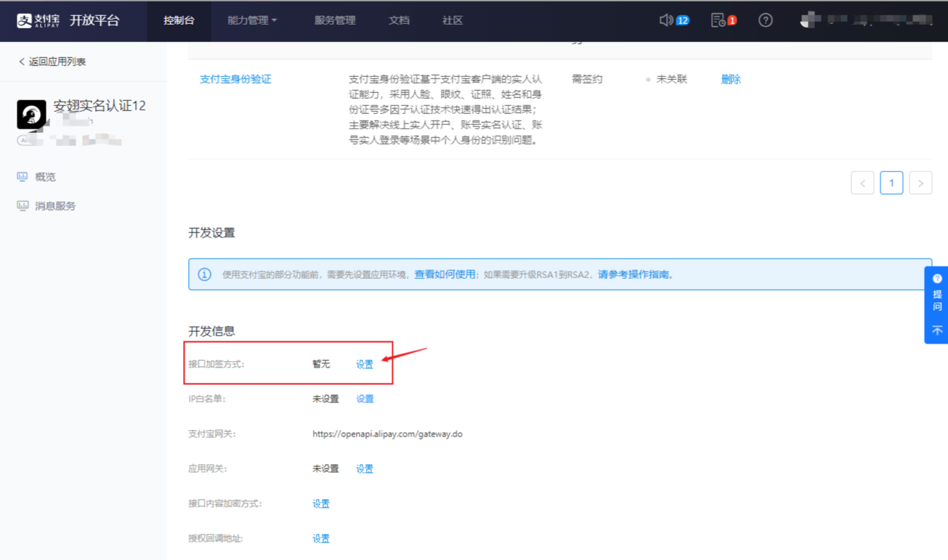Image resolution: width=948 pixels, height=560 pixels.
Task: Open the speaker announcements icon
Action: click(x=665, y=20)
